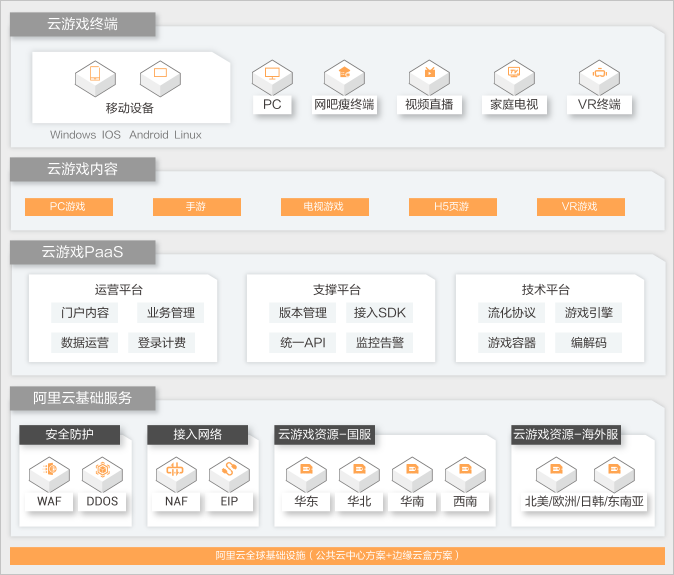Screen dimensions: 674x575
Task: Click the WAF security icon
Action: pos(49,475)
